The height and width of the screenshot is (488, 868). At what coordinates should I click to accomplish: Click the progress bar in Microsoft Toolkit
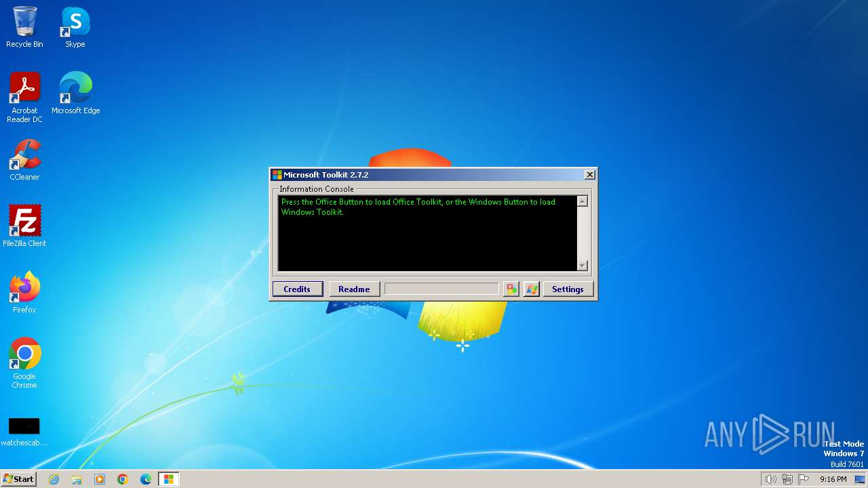click(x=441, y=289)
